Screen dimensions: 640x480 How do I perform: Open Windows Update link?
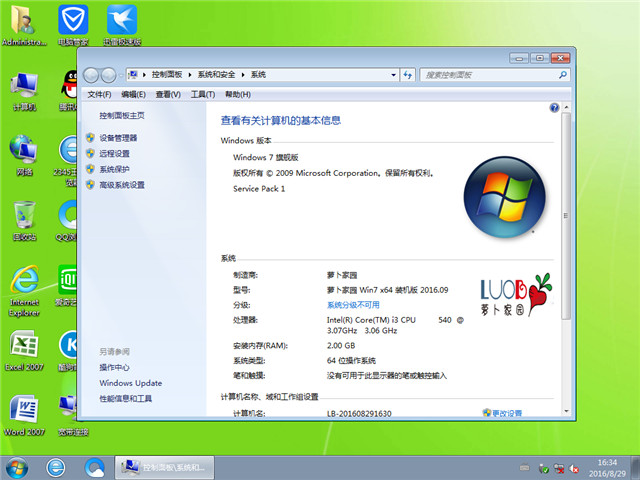tap(131, 383)
